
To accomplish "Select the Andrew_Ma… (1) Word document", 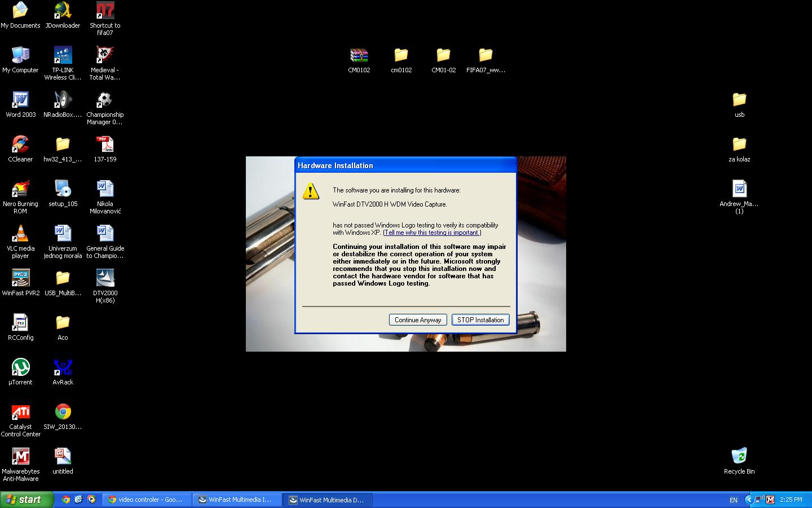I will pyautogui.click(x=739, y=197).
